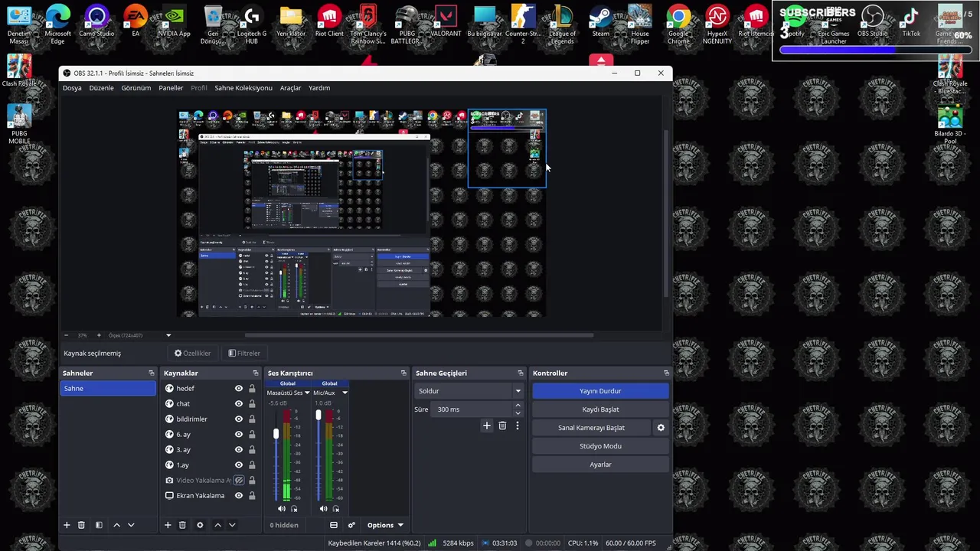The height and width of the screenshot is (551, 980).
Task: Zoom in preview with plus icon
Action: pos(98,335)
